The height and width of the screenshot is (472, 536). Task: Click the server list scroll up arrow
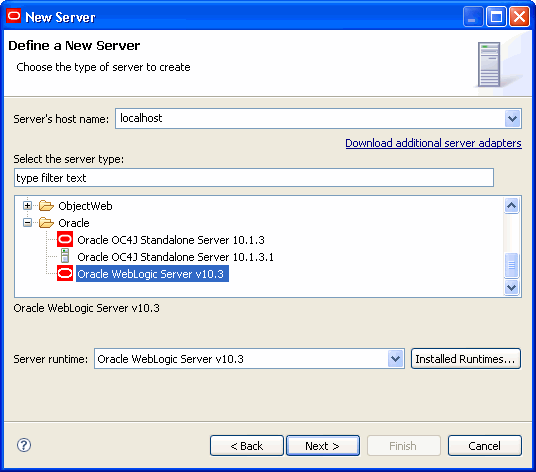[511, 205]
